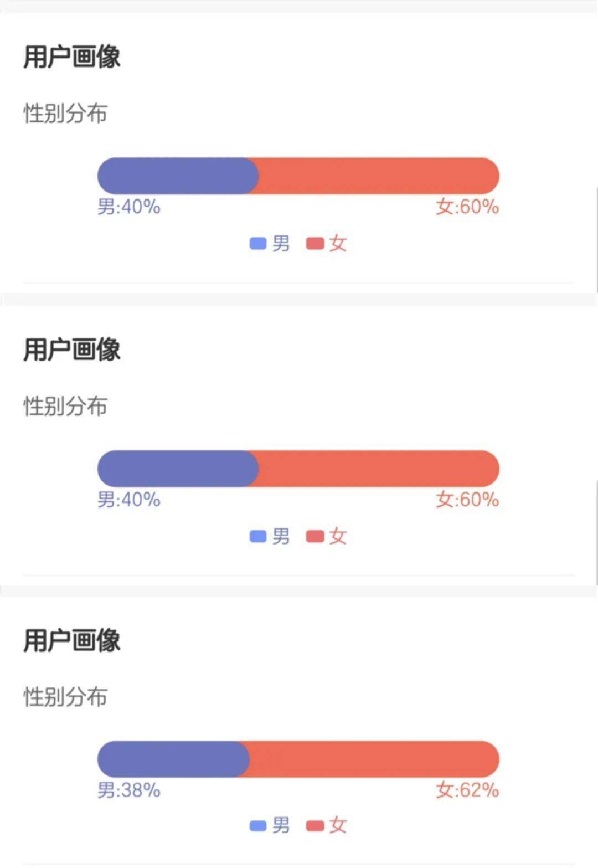This screenshot has height=868, width=598.
Task: Toggle blue 男 legend swatch in bottom card
Action: pos(258,826)
